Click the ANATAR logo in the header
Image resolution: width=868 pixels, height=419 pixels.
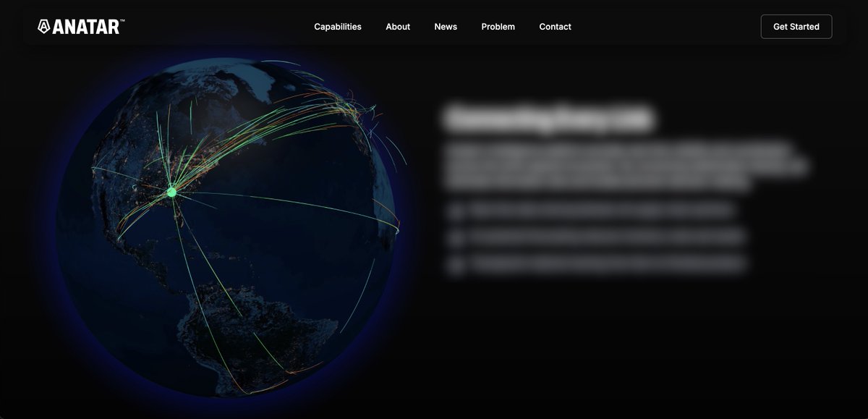81,27
